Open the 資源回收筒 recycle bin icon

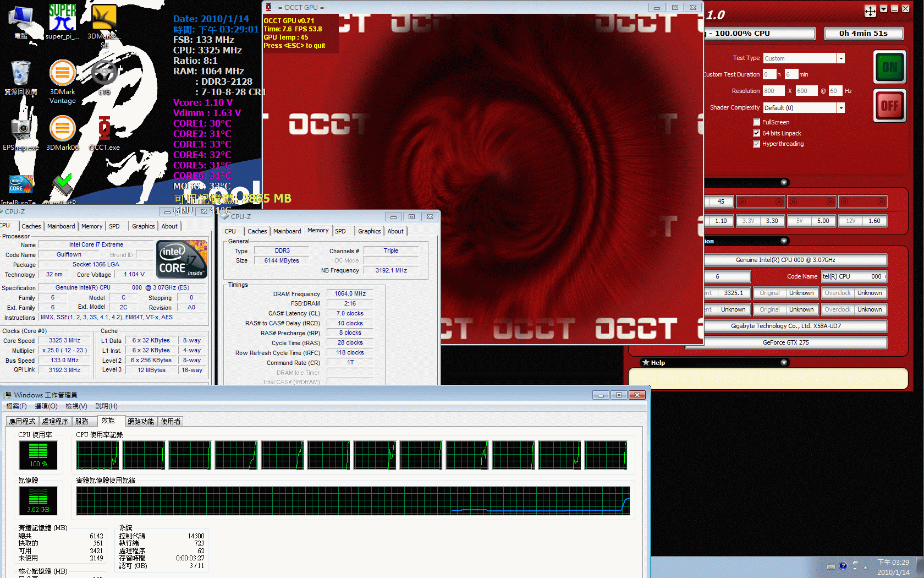[x=21, y=77]
